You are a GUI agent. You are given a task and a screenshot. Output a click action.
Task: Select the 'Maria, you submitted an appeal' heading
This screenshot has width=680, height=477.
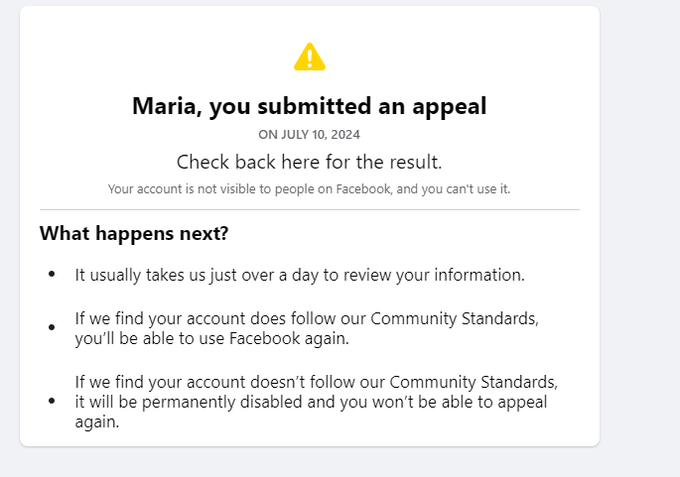coord(309,106)
